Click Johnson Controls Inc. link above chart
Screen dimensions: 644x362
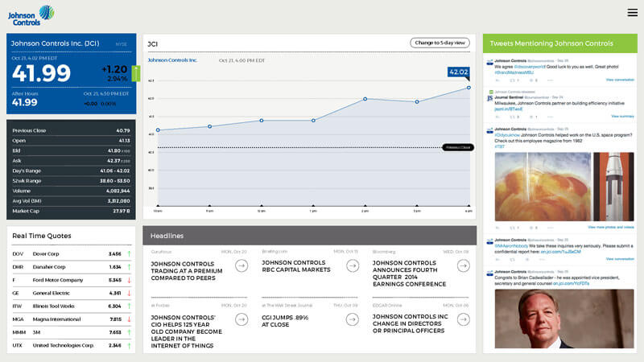click(172, 60)
